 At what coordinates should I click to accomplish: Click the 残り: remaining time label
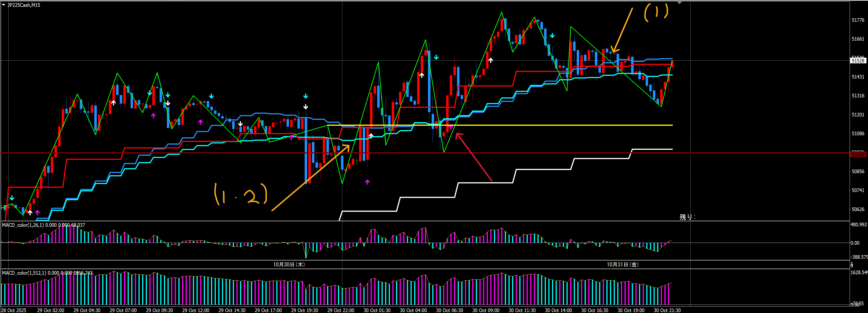(687, 217)
